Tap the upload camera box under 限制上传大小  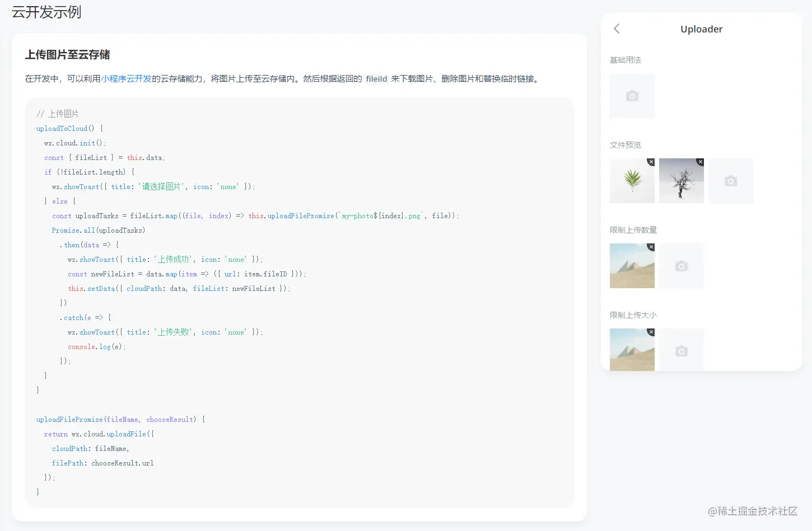682,351
